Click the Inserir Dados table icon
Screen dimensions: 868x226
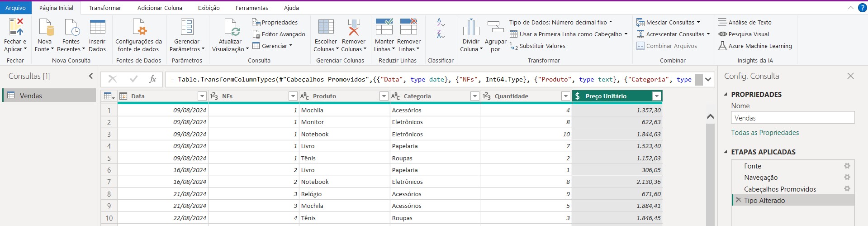coord(97,27)
